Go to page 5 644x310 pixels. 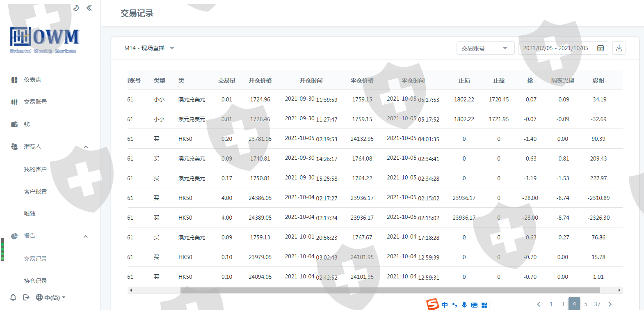coord(586,304)
